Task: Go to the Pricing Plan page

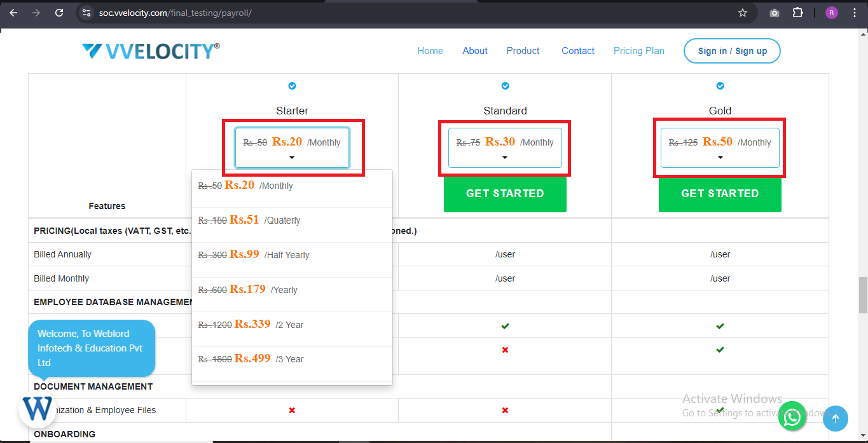Action: click(638, 51)
